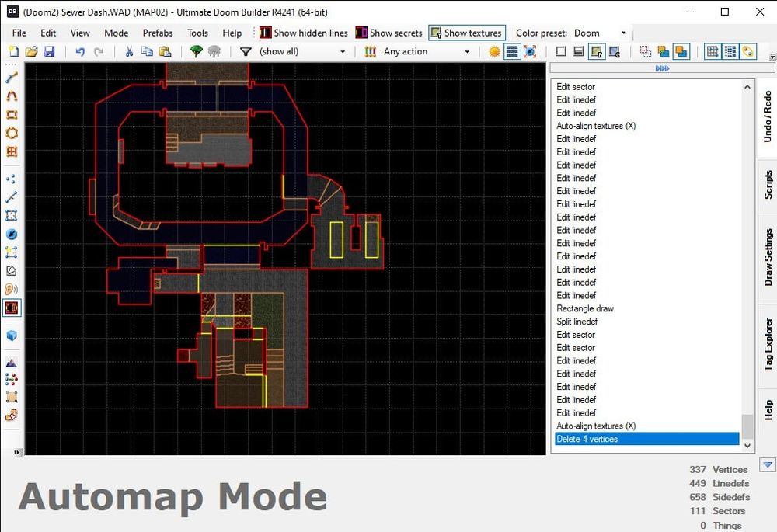Click the undo list scrollbar thumb
Viewport: 777px width, 532px height.
click(747, 426)
